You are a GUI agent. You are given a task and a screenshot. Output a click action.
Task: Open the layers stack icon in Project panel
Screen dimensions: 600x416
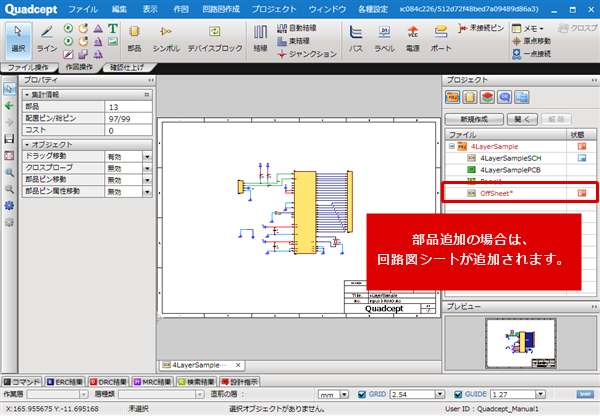click(x=487, y=97)
